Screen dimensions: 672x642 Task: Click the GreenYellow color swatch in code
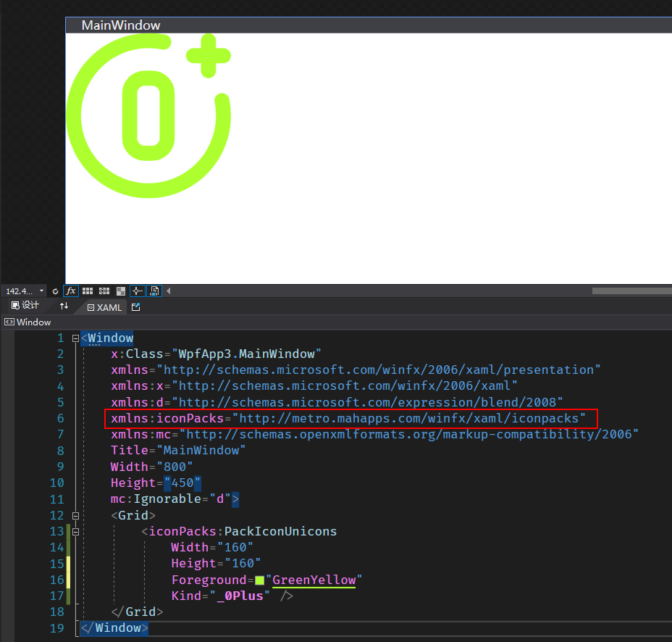coord(260,580)
